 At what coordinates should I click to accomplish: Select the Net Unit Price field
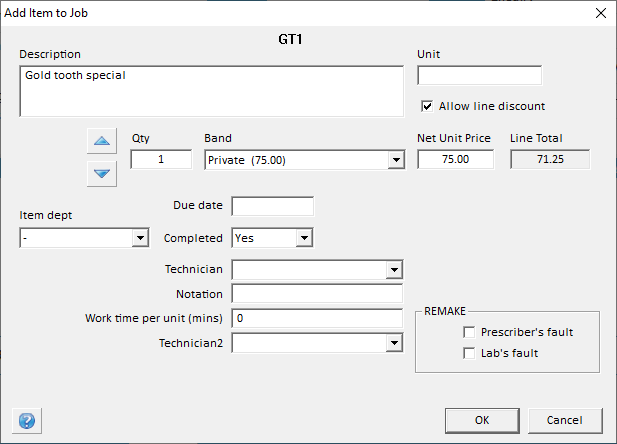(x=455, y=160)
